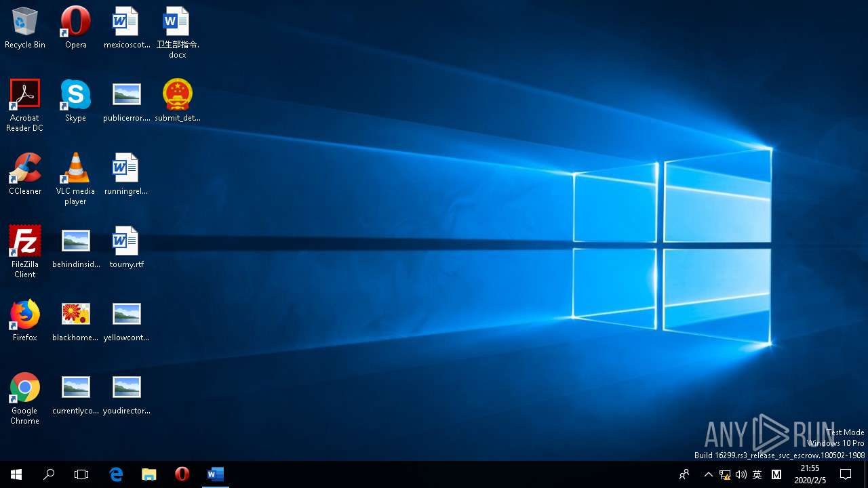Open the Recycle Bin desktop icon

point(25,28)
